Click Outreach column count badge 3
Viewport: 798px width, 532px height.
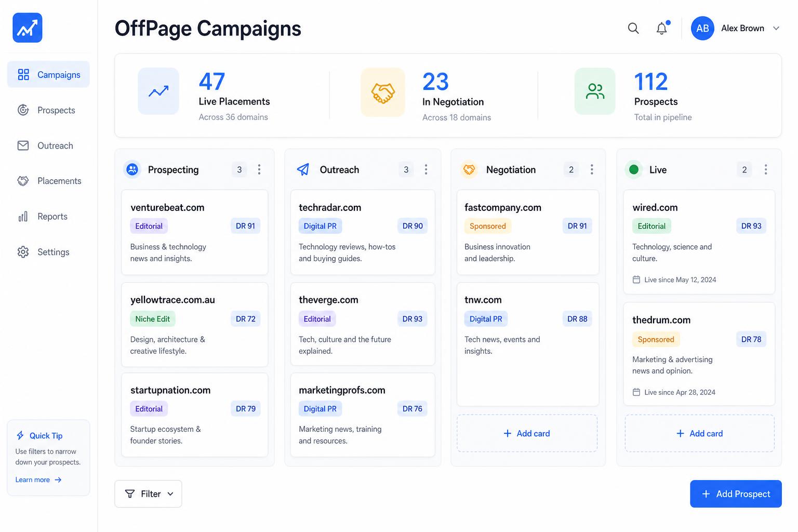tap(406, 169)
